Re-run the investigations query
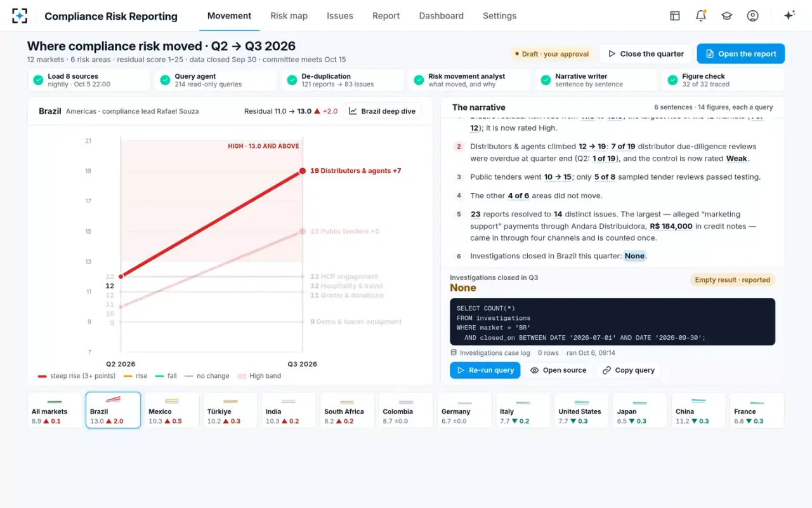Image resolution: width=812 pixels, height=508 pixels. pos(485,370)
